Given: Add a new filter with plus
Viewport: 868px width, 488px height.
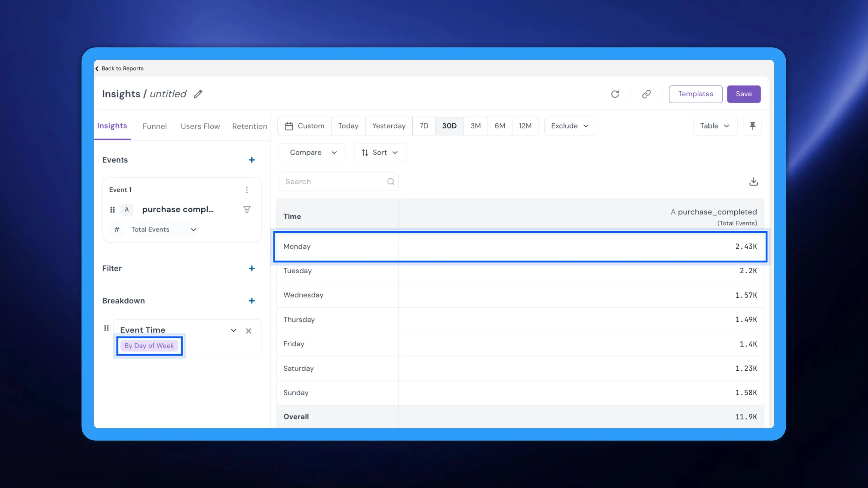Looking at the screenshot, I should tap(251, 268).
